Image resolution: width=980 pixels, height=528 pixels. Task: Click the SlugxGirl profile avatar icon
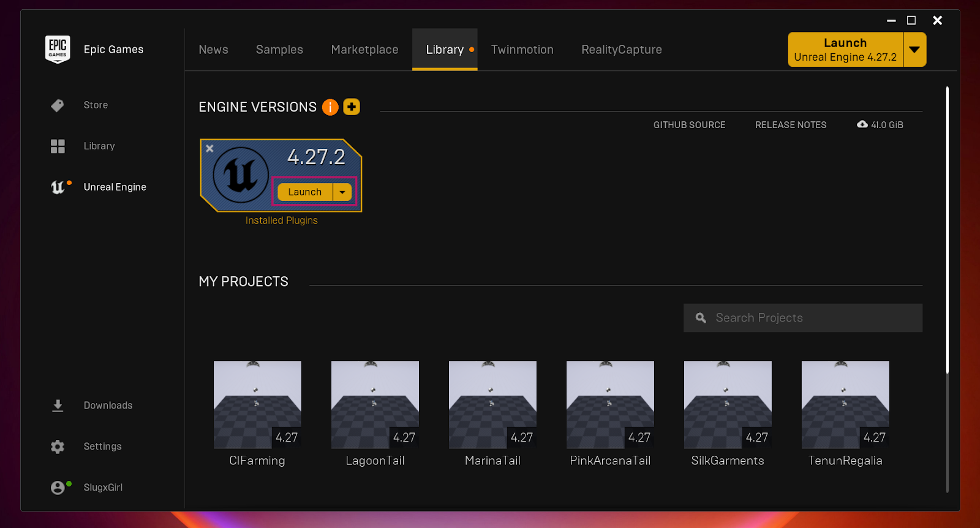click(58, 488)
